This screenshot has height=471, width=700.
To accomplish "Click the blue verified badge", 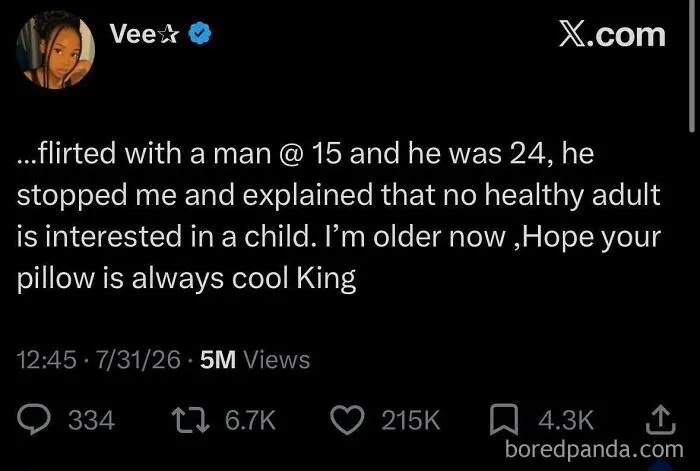I will 200,33.
